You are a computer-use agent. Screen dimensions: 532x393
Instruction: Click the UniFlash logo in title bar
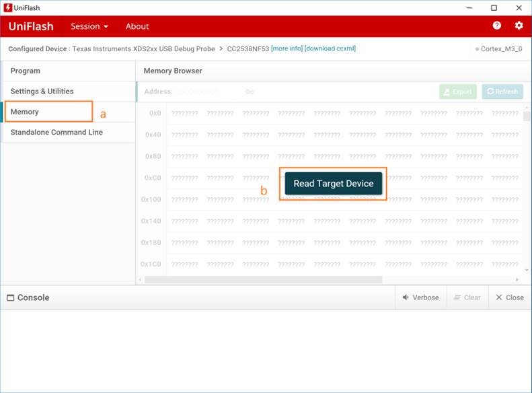point(8,7)
